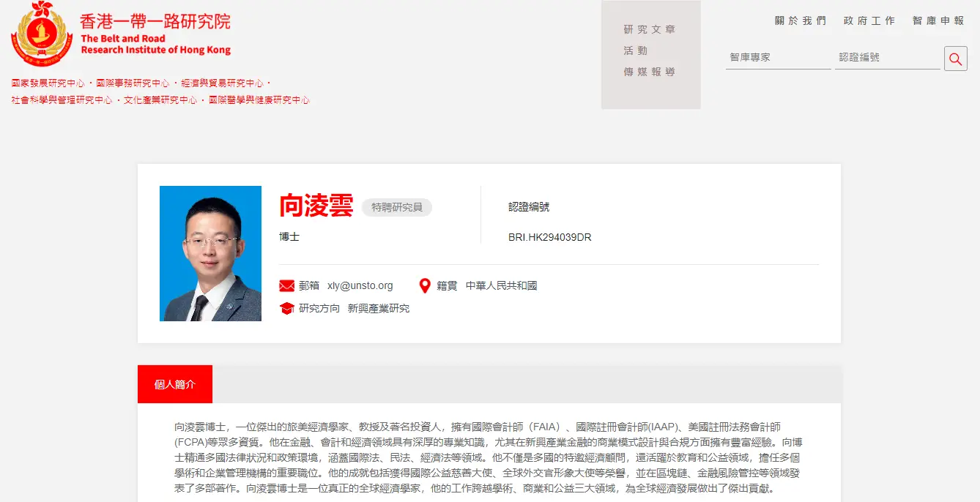Image resolution: width=980 pixels, height=502 pixels.
Task: Click the Belt and Road Institute logo
Action: coord(42,34)
